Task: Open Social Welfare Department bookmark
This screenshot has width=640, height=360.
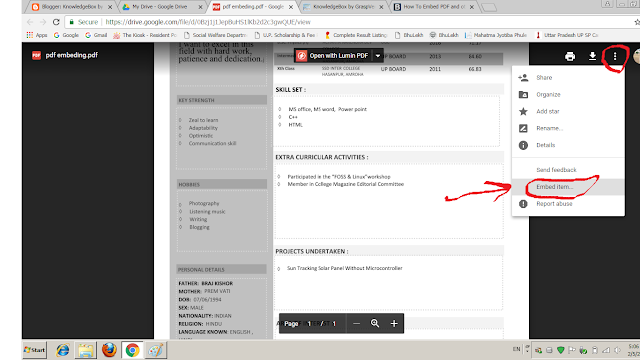Action: [216, 35]
